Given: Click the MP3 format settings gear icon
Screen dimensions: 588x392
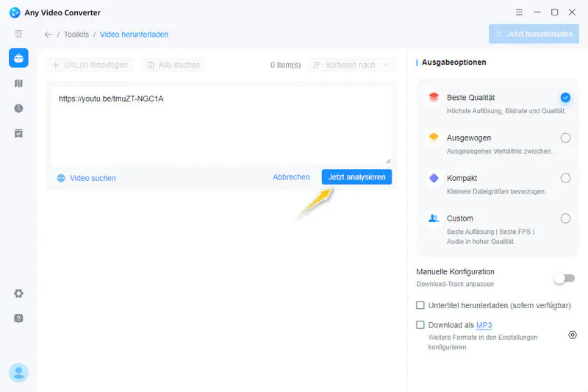Looking at the screenshot, I should [x=573, y=335].
